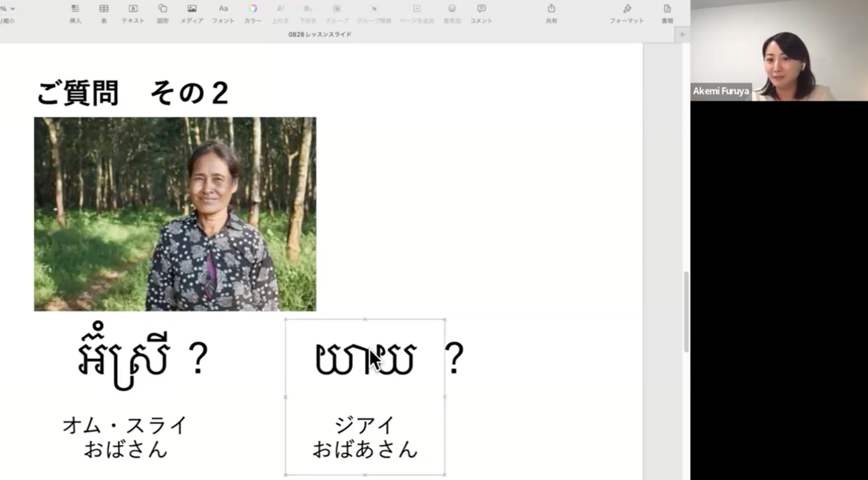Viewport: 868px width, 480px height.
Task: Select the 0828 レッスンスライド document tab
Action: (x=320, y=35)
